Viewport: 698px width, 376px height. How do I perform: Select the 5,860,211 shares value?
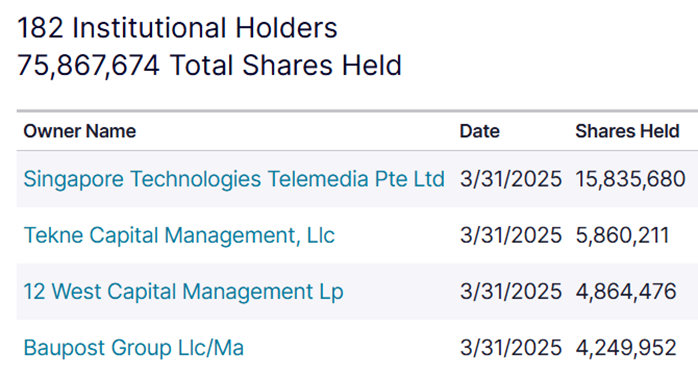pos(622,235)
